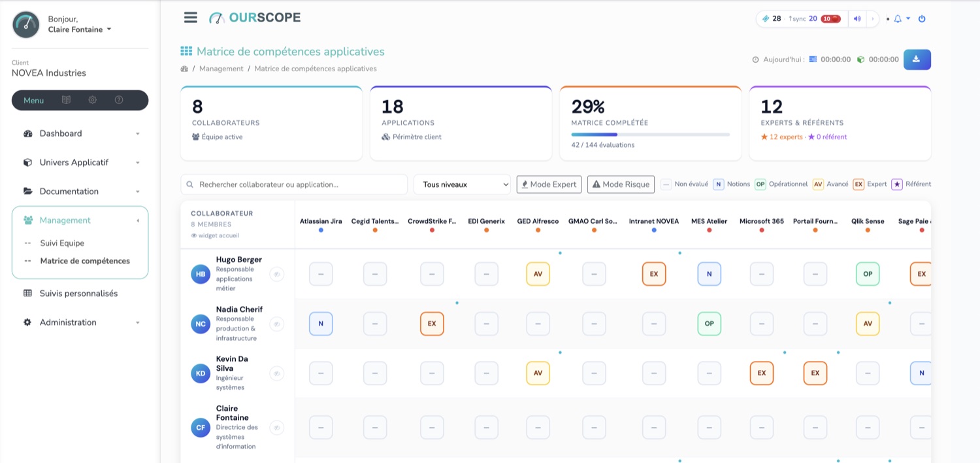This screenshot has height=463, width=980.
Task: Click the Référent star legend icon
Action: coord(897,184)
